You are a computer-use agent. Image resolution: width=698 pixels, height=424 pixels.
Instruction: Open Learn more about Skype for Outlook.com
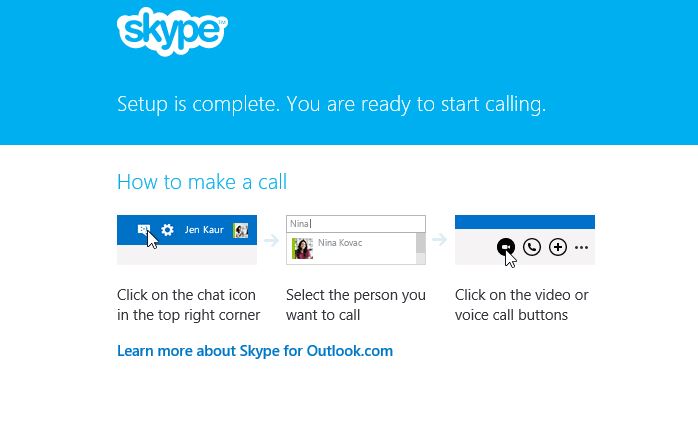255,351
